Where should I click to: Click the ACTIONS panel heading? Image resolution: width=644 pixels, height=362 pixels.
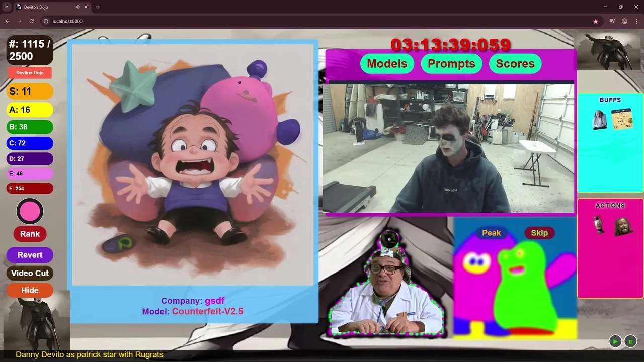(610, 205)
